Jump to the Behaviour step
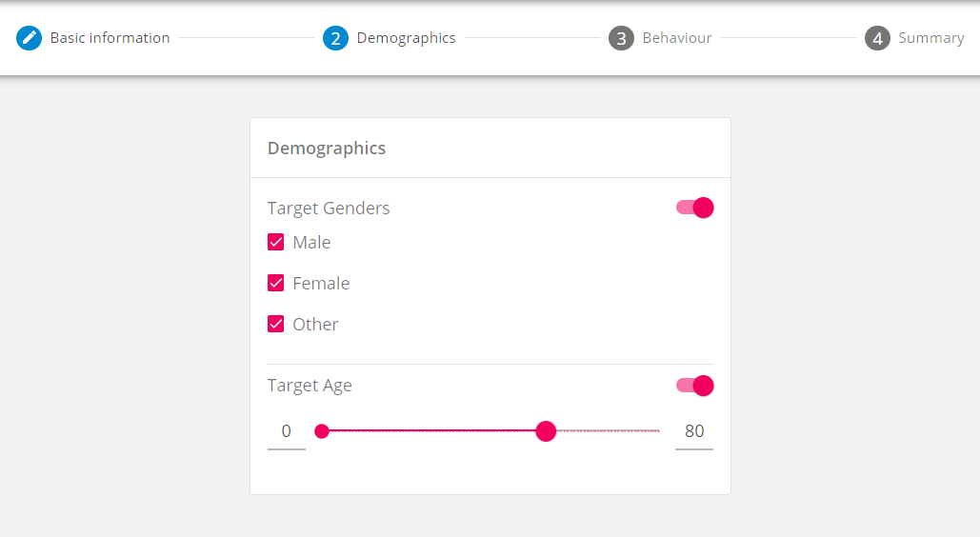 tap(677, 38)
